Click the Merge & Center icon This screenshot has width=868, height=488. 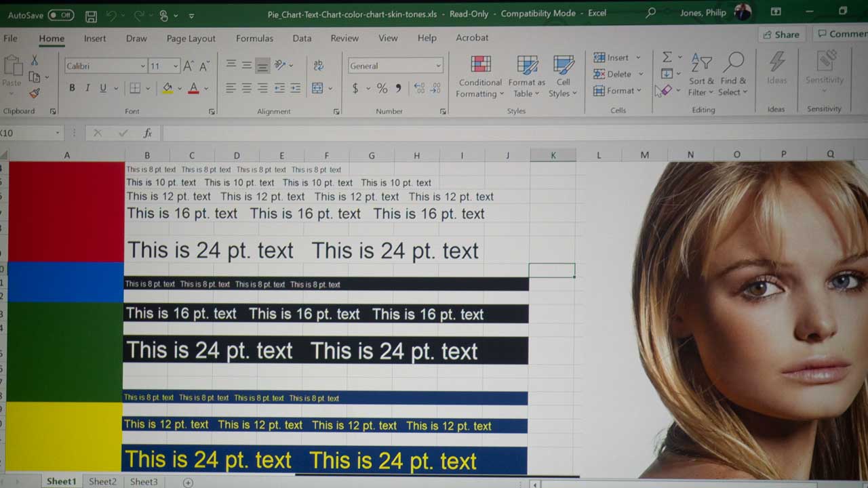point(317,88)
